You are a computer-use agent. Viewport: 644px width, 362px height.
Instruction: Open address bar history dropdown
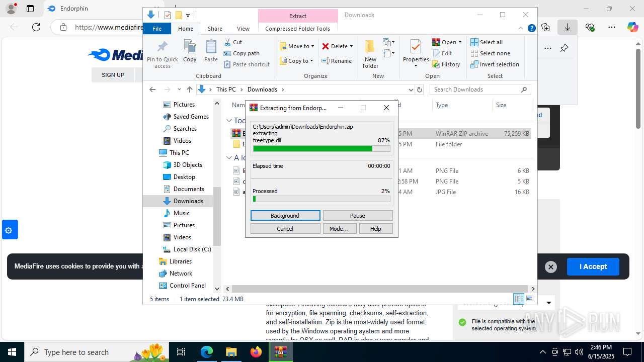coord(411,89)
